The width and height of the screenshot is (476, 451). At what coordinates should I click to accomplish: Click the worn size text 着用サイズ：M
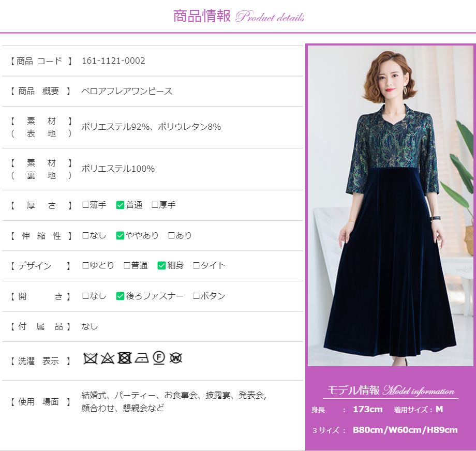pos(419,410)
